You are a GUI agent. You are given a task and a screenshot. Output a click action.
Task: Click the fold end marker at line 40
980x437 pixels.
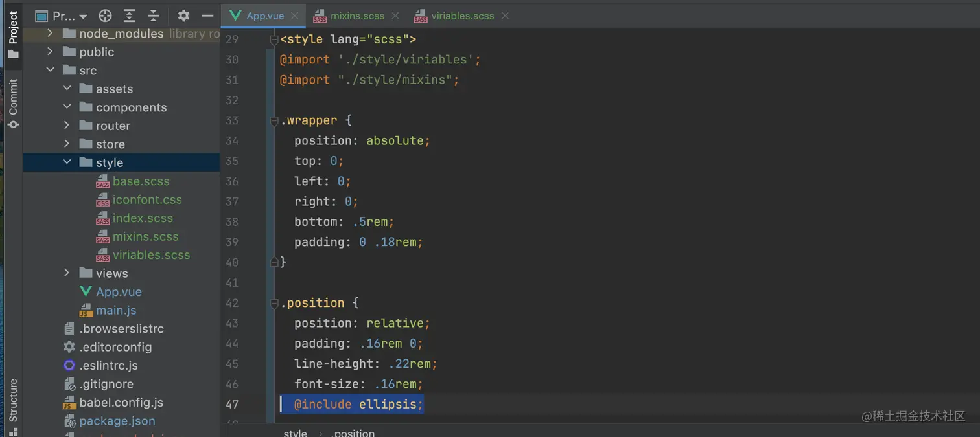[274, 262]
